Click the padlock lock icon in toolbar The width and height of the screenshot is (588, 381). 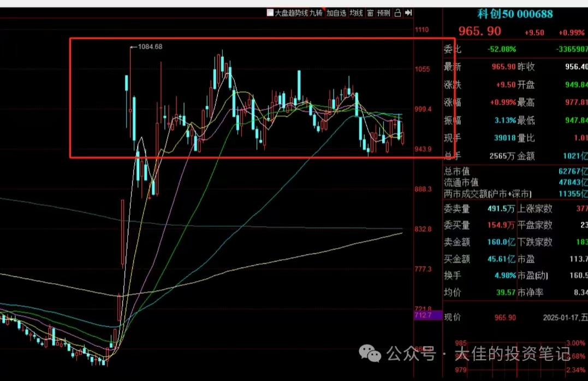pos(397,13)
